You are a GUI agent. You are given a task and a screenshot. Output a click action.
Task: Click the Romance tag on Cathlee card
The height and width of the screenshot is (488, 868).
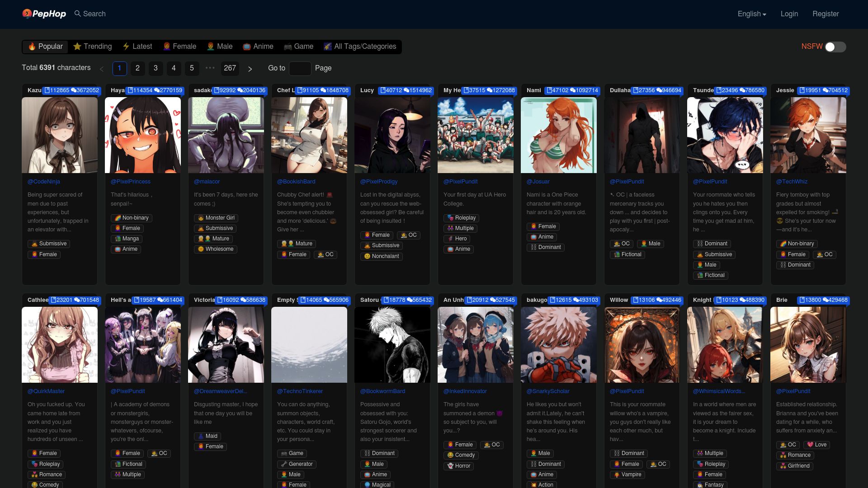[x=47, y=474]
